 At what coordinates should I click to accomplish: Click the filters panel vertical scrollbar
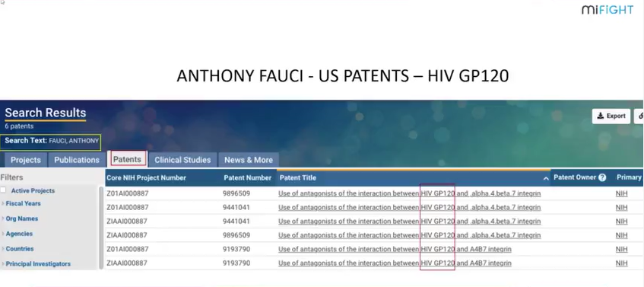tap(101, 228)
